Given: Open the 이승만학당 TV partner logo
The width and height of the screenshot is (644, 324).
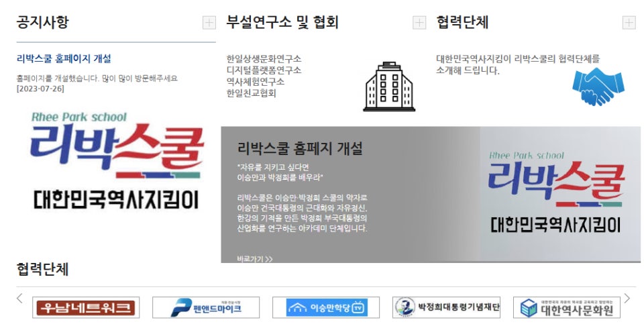Looking at the screenshot, I should 326,308.
